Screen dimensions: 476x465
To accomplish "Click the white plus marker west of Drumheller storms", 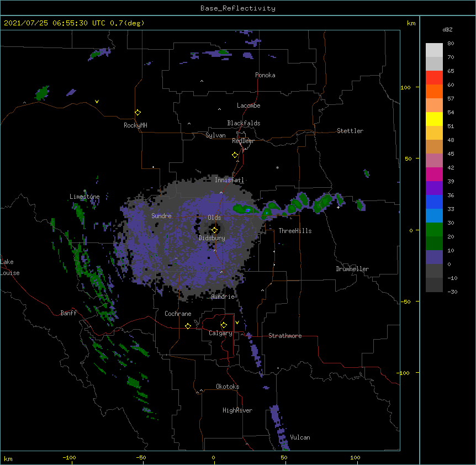I will [x=338, y=207].
